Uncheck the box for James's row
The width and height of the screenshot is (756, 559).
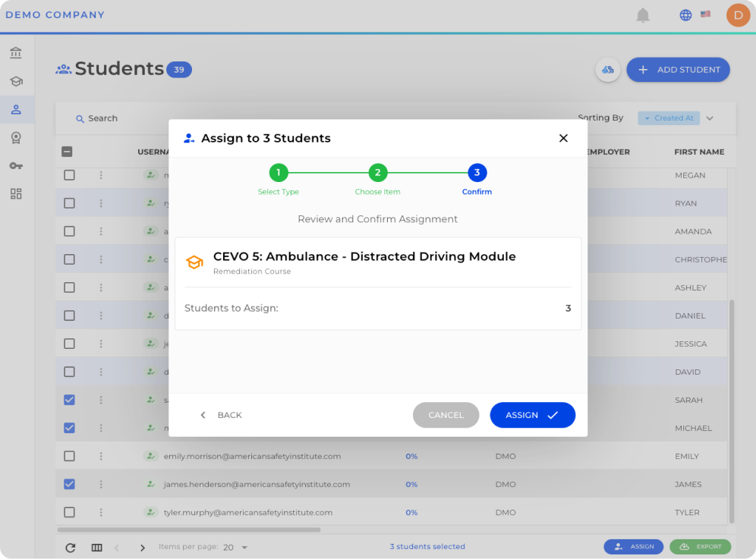[x=69, y=484]
